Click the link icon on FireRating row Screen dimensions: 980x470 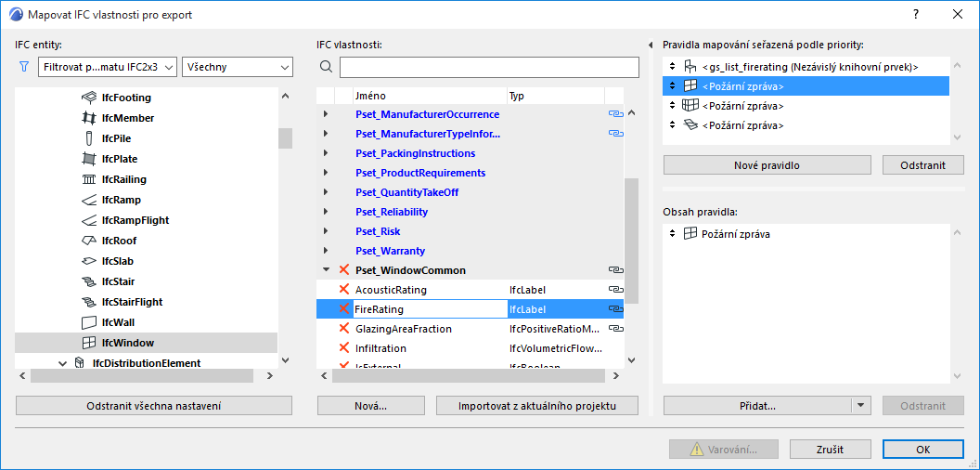point(615,309)
